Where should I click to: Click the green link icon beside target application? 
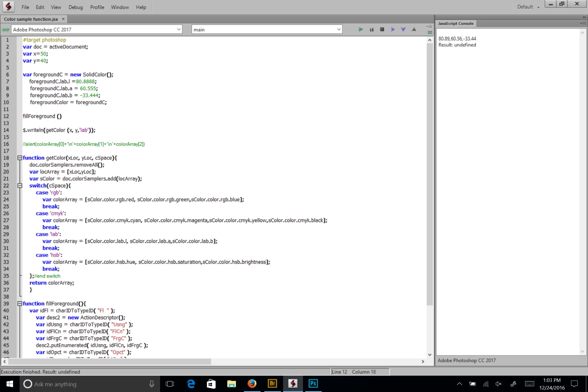tap(5, 29)
